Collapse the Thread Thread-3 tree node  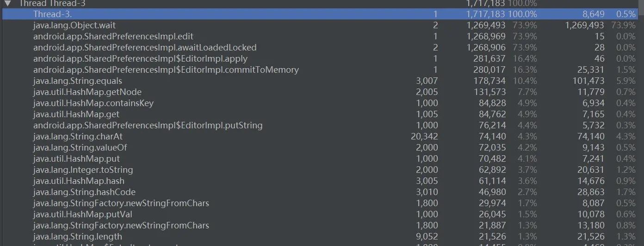coord(7,3)
